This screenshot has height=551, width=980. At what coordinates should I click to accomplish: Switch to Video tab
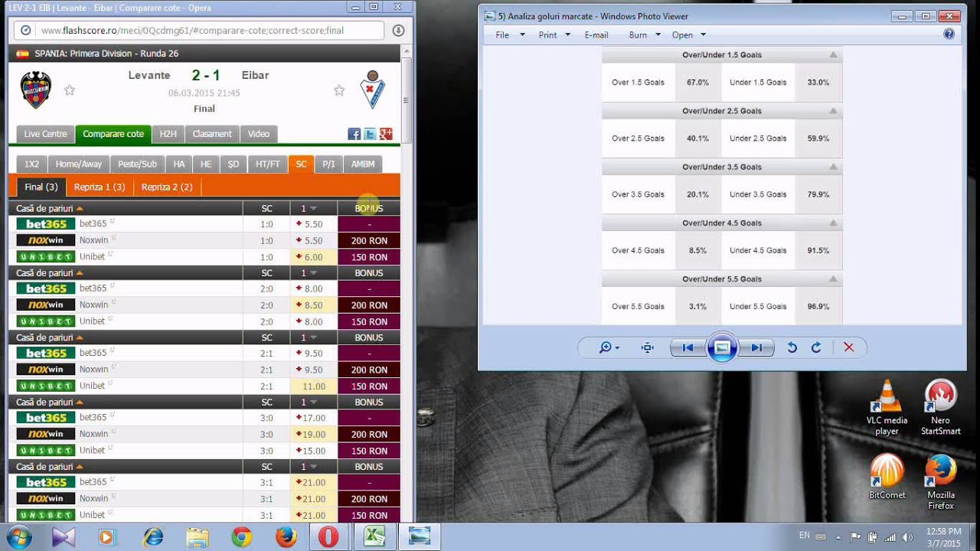pos(259,134)
